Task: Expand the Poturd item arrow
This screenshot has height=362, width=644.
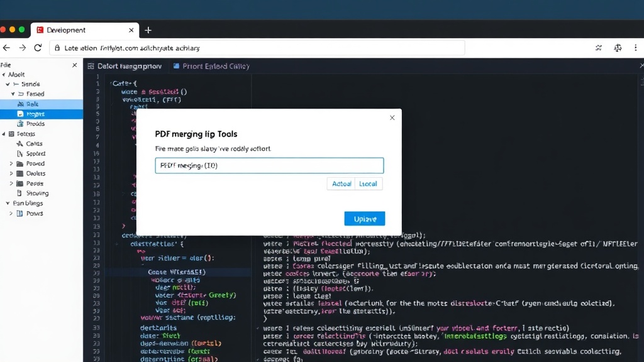Action: (x=11, y=214)
